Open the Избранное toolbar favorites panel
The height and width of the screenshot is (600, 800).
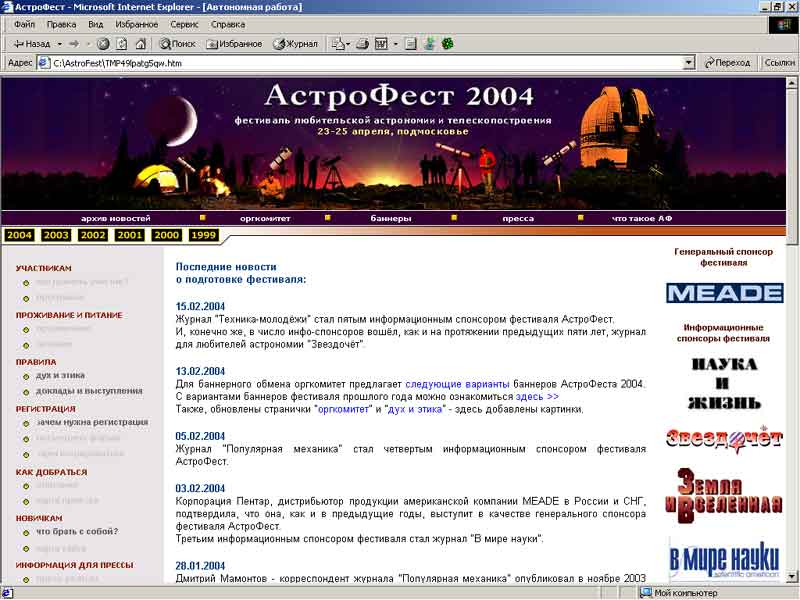click(x=234, y=44)
